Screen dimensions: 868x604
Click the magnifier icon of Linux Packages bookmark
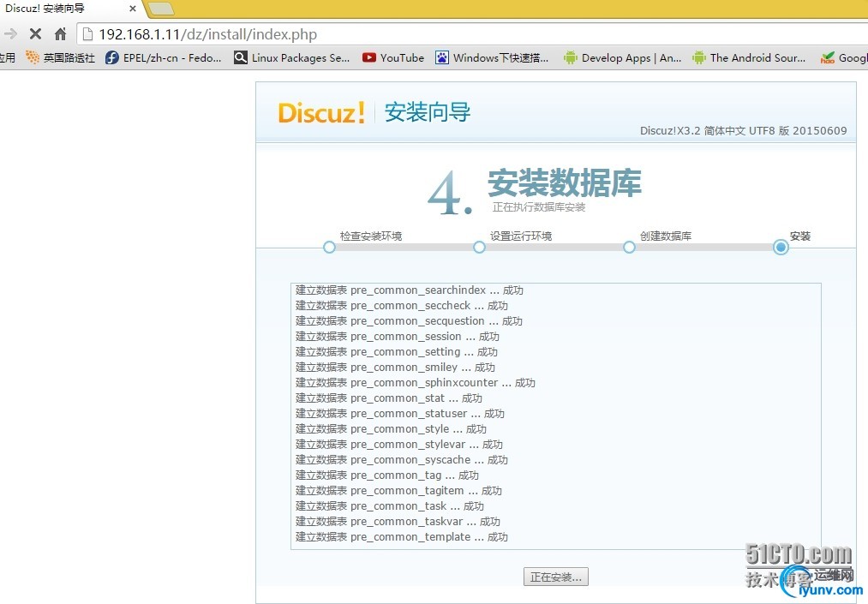point(240,57)
